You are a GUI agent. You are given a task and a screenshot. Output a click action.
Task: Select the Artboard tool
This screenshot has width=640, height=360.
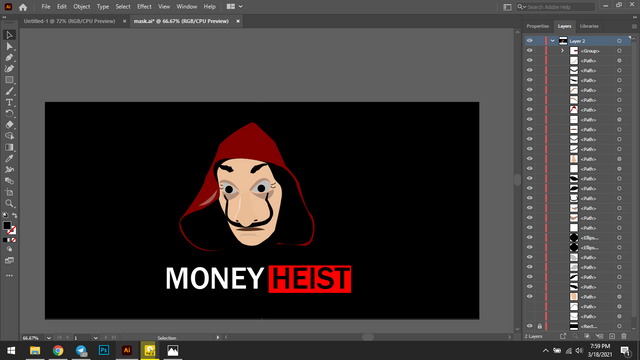(x=9, y=192)
